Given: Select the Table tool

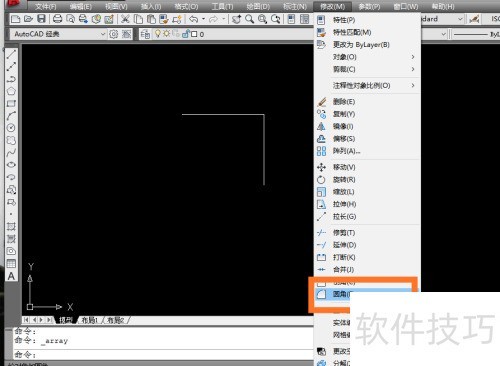Looking at the screenshot, I should tap(11, 263).
